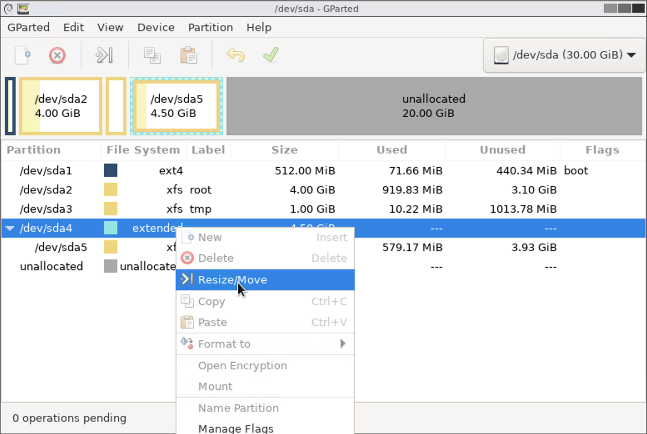This screenshot has width=647, height=434.
Task: Select the /dev/sda3 row in partition list
Action: point(323,209)
